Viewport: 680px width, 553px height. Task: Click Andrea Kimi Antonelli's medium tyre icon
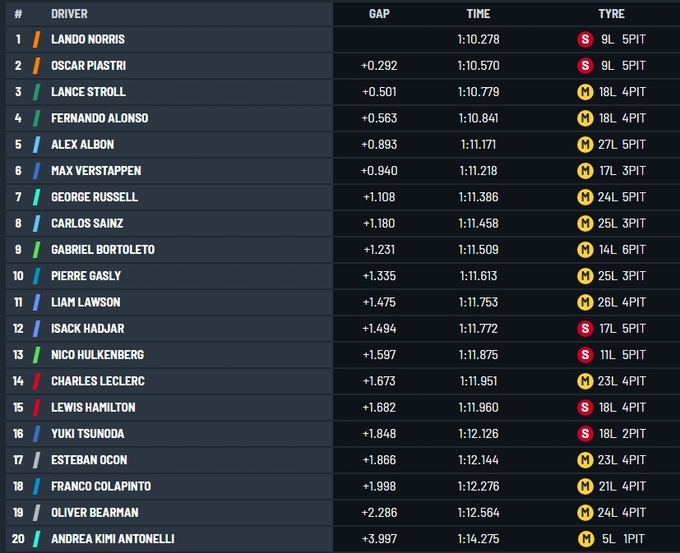tap(585, 540)
